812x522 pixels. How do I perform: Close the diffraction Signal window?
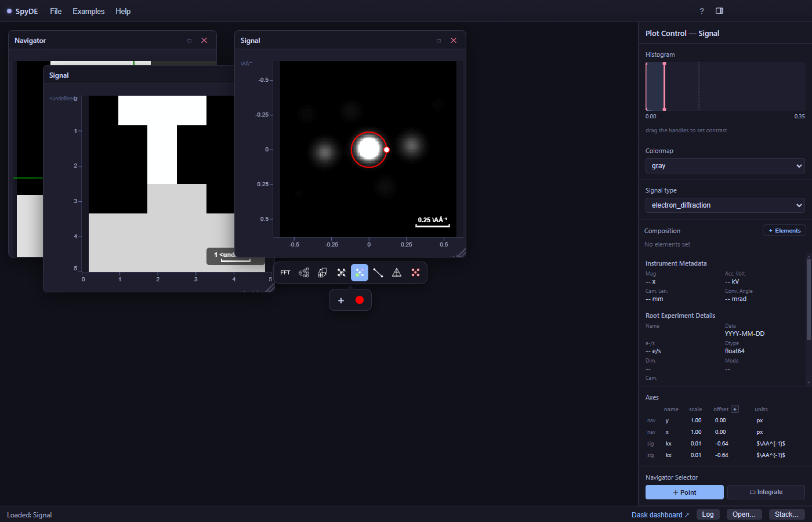click(x=454, y=41)
